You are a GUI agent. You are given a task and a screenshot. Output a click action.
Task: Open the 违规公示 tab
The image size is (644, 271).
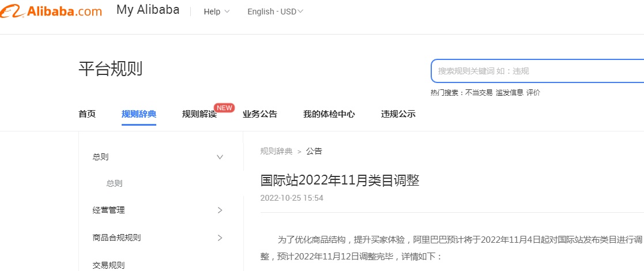coord(398,114)
